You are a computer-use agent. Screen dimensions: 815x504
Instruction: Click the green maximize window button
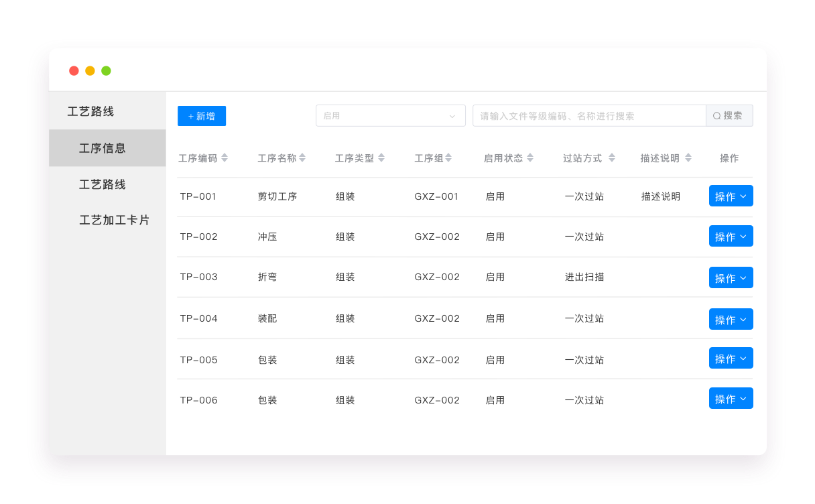point(106,70)
